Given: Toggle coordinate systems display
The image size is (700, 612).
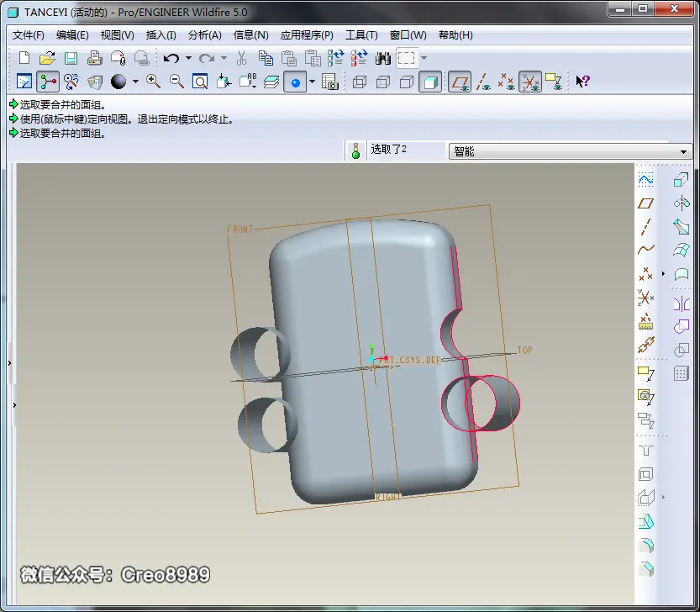Looking at the screenshot, I should pos(530,82).
